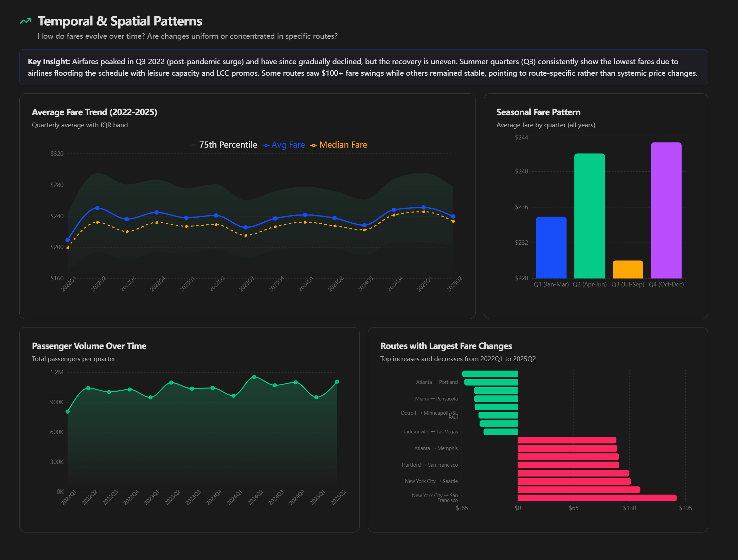
Task: Click the Key Insight banner text
Action: [363, 67]
